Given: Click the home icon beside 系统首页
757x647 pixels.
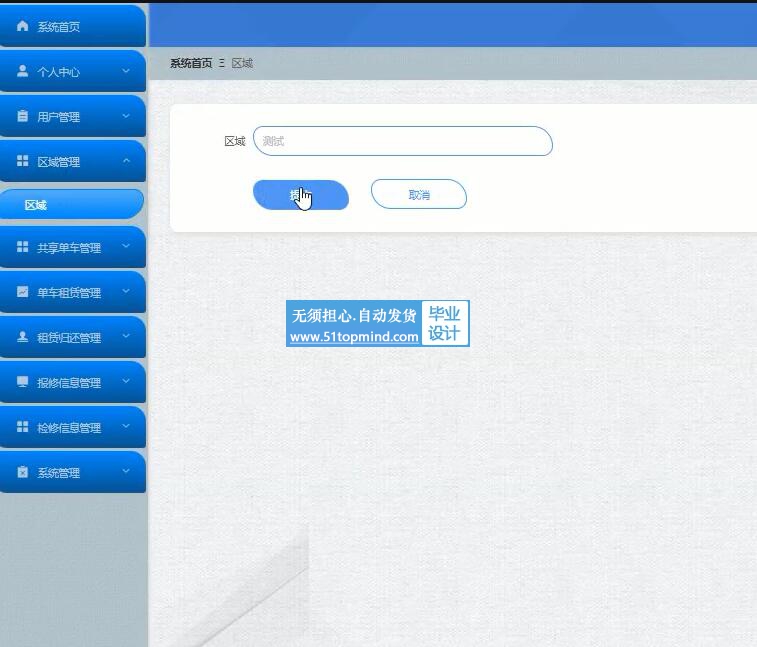Looking at the screenshot, I should click(22, 26).
